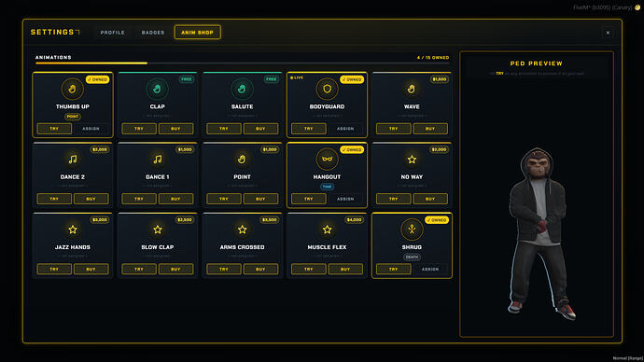The width and height of the screenshot is (644, 362).
Task: Click the Arms Crossed star icon
Action: (242, 230)
